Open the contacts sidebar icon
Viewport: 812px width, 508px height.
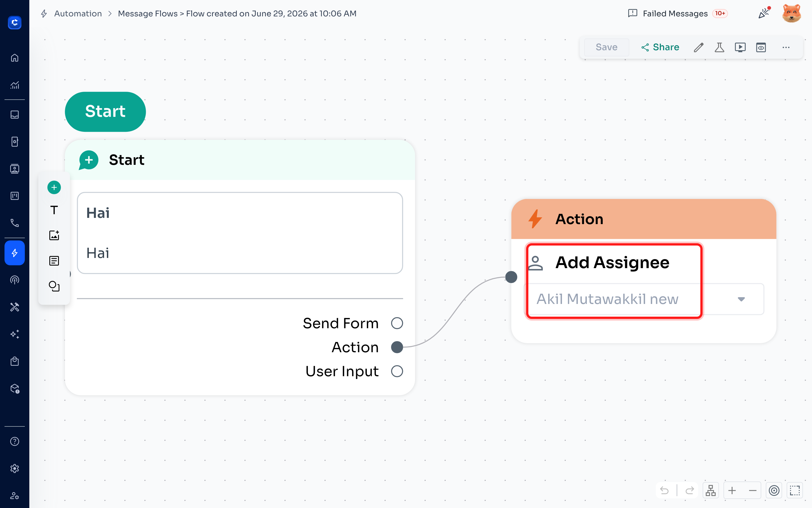click(14, 169)
